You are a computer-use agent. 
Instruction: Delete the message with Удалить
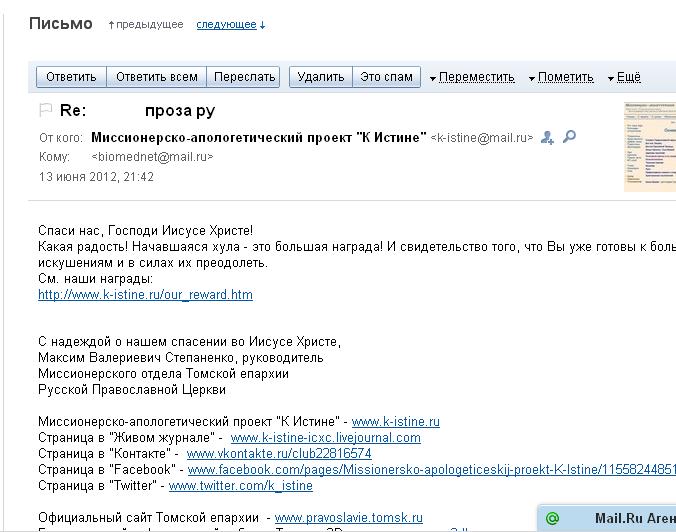click(x=321, y=77)
